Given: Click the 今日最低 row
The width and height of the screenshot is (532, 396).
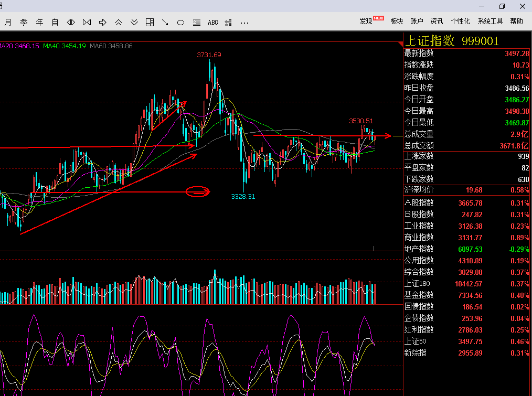Looking at the screenshot, I should click(466, 123).
